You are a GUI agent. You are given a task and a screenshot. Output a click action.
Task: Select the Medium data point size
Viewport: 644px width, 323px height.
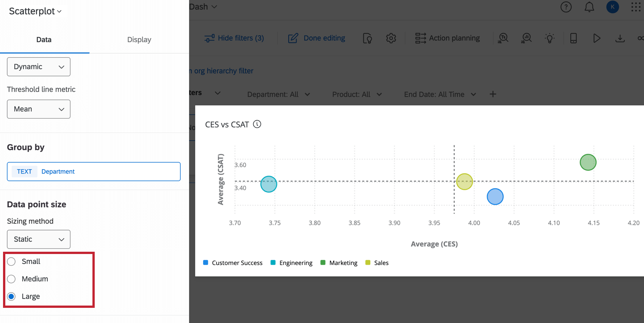coord(11,279)
